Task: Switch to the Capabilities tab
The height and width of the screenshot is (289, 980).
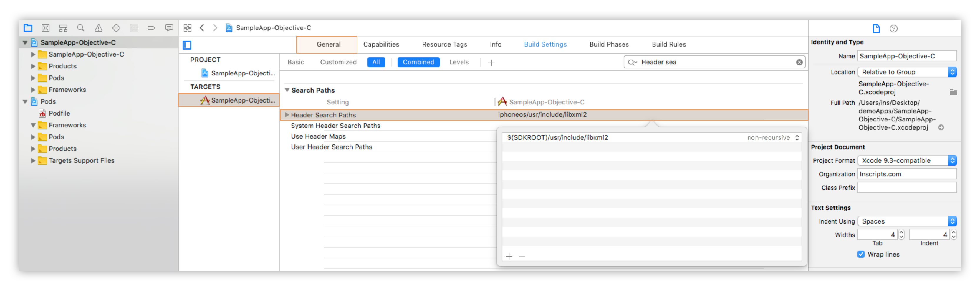Action: point(381,44)
